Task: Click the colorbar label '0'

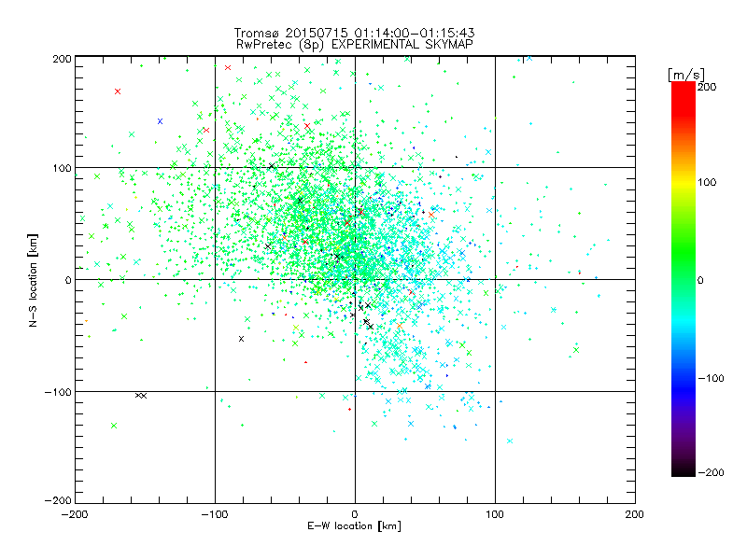Action: tap(700, 280)
